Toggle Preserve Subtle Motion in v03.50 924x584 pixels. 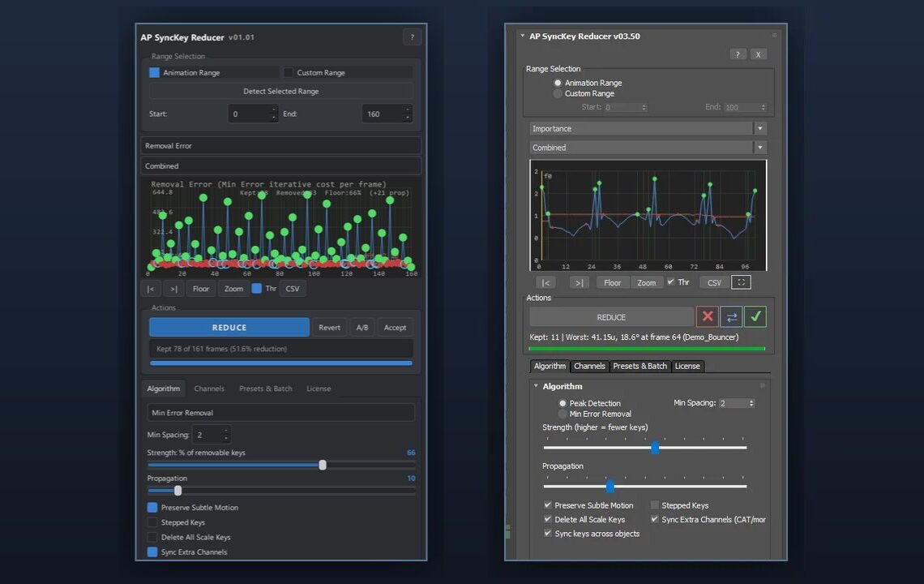548,505
